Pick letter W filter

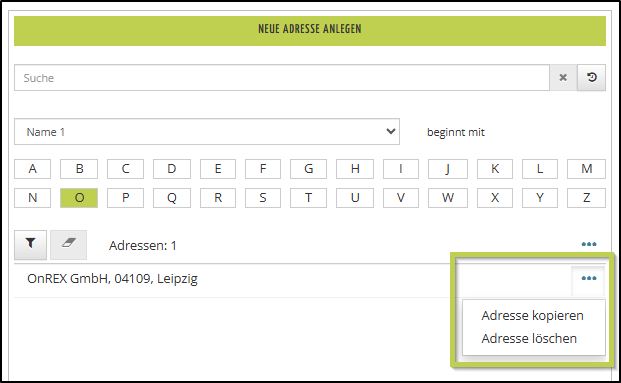tap(448, 198)
